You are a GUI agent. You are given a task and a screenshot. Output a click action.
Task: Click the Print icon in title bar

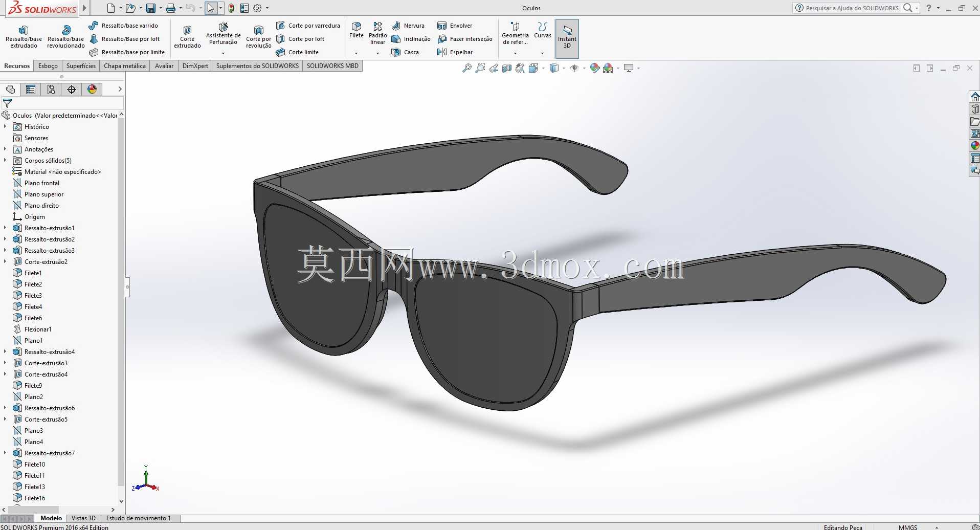171,8
